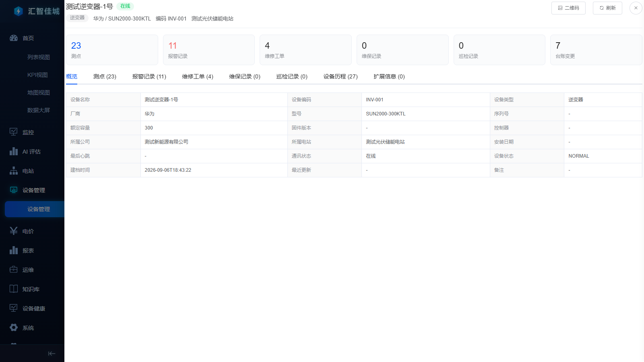Switch to the 设备历程 (27) tab

tap(341, 76)
